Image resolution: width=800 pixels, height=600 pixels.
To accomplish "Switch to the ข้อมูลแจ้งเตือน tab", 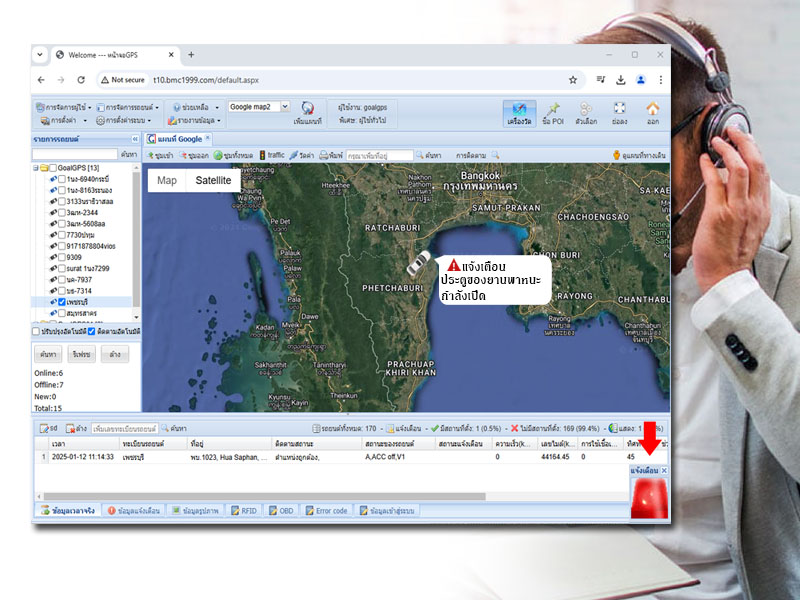I will click(134, 511).
